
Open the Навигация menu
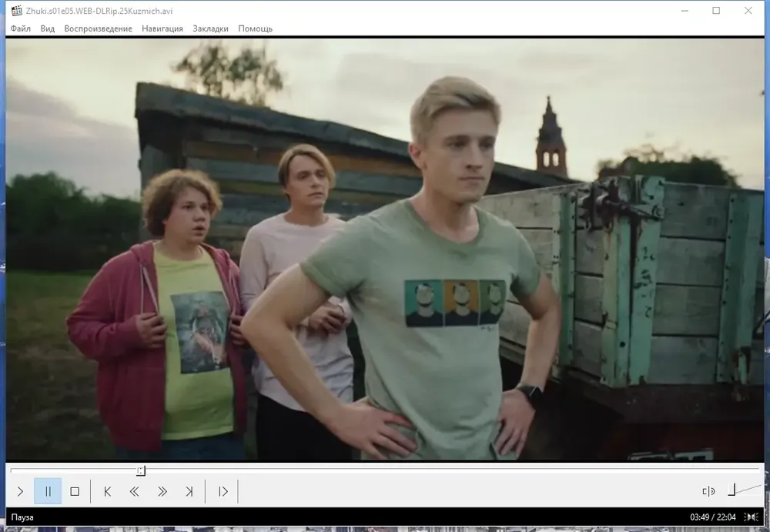click(162, 28)
